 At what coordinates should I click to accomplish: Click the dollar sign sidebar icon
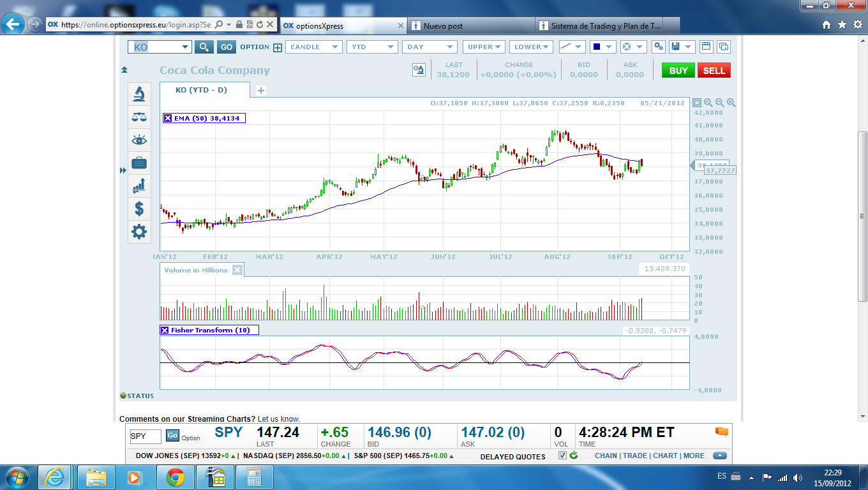[139, 208]
